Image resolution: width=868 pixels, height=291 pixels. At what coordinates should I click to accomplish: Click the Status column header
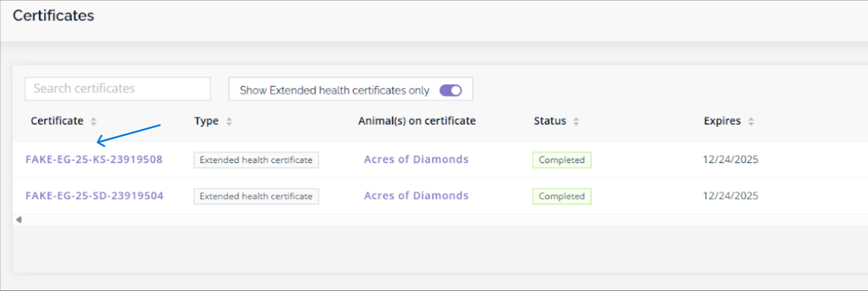[550, 121]
